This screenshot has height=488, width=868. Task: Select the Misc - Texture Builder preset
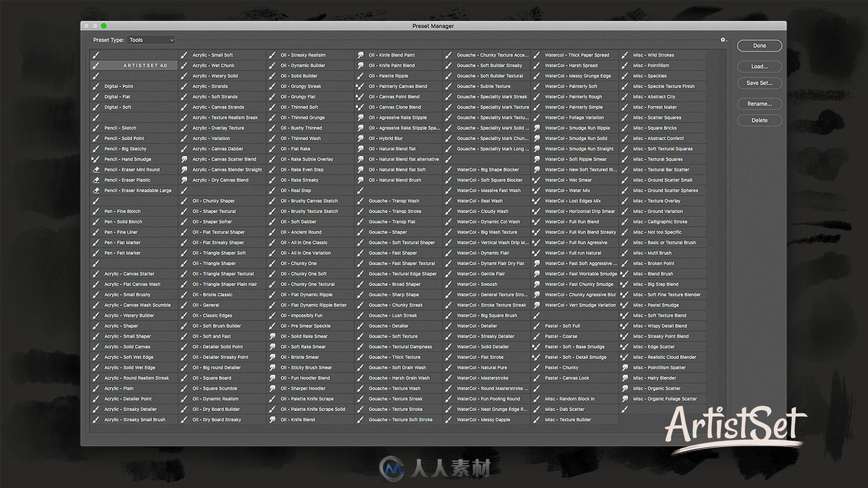[x=574, y=419]
